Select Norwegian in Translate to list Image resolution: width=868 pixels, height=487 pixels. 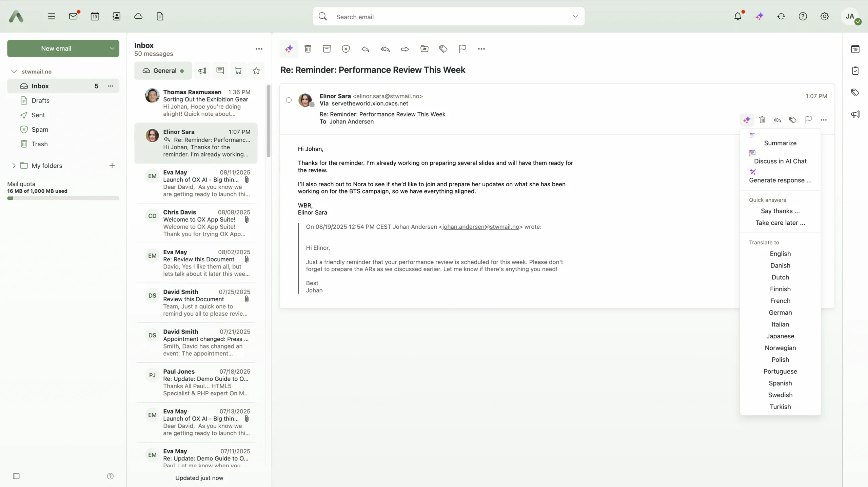click(x=780, y=348)
